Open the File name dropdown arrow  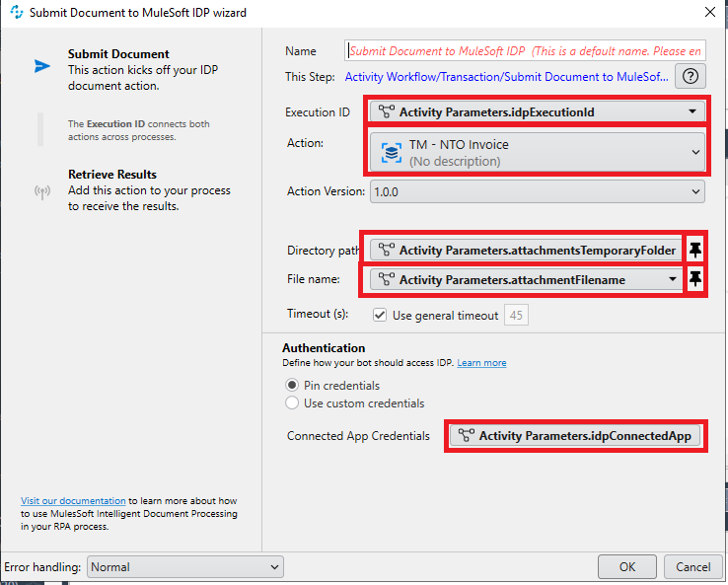click(673, 279)
